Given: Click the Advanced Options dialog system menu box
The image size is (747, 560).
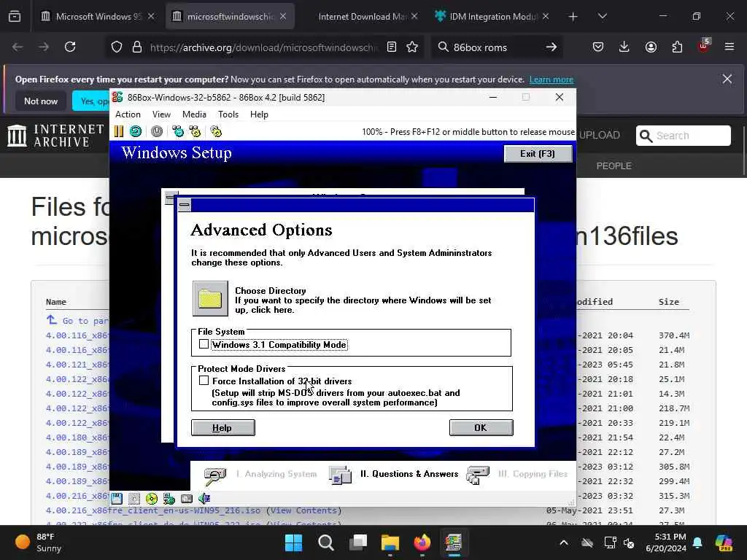Looking at the screenshot, I should [185, 205].
